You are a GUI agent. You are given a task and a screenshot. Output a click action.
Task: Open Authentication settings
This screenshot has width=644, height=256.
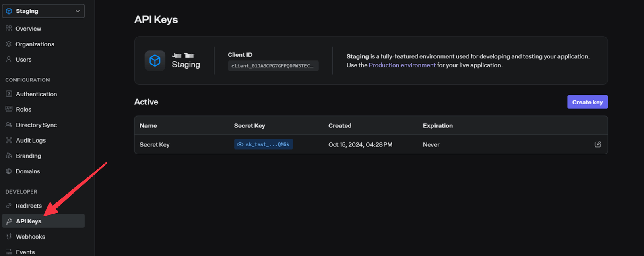pyautogui.click(x=36, y=94)
